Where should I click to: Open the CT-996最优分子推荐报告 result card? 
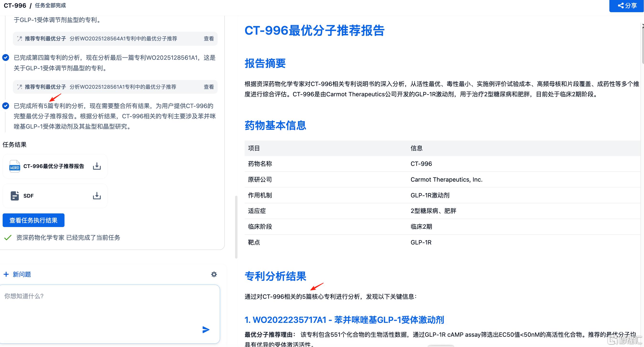55,166
